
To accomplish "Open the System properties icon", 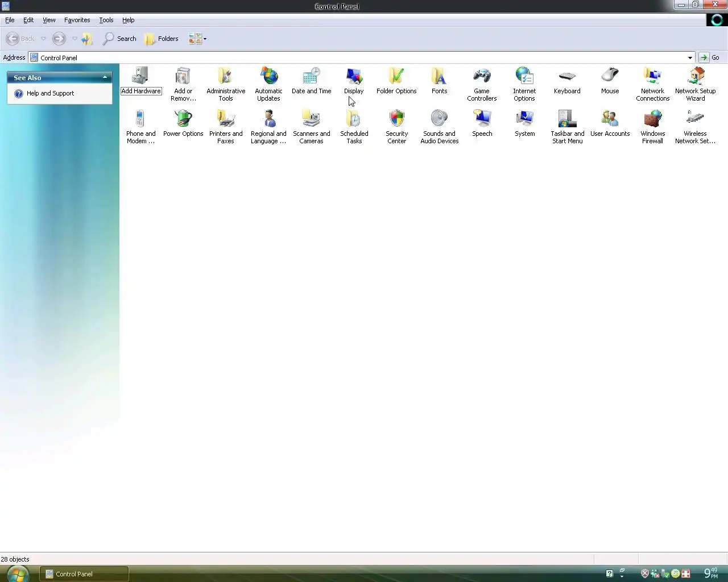I will 524,118.
